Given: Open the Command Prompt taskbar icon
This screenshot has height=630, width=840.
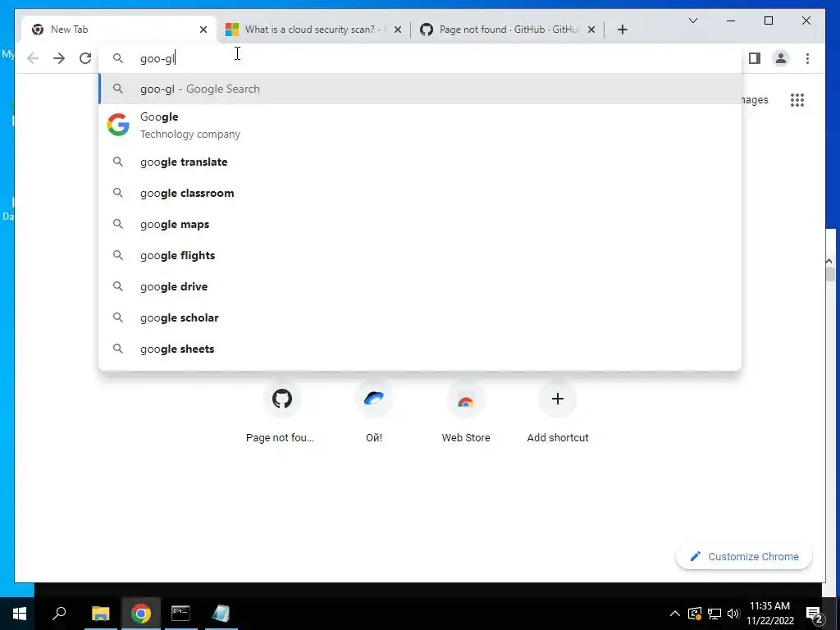Looking at the screenshot, I should (180, 614).
